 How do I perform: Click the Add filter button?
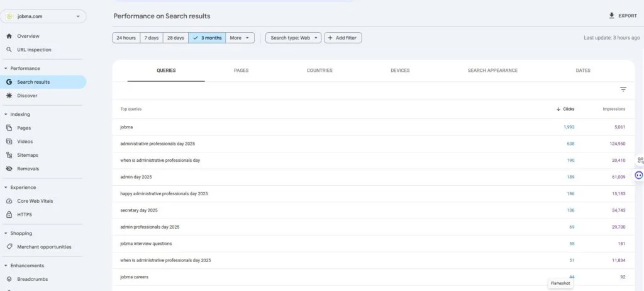(343, 38)
